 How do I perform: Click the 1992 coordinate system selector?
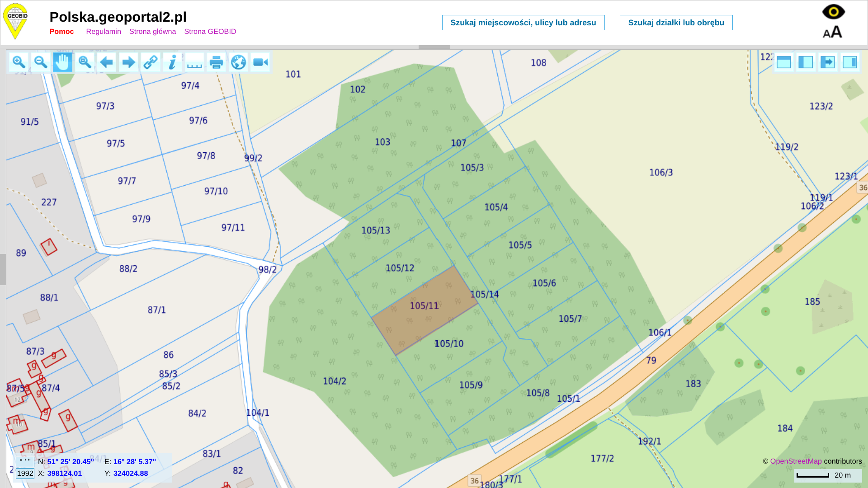point(25,474)
